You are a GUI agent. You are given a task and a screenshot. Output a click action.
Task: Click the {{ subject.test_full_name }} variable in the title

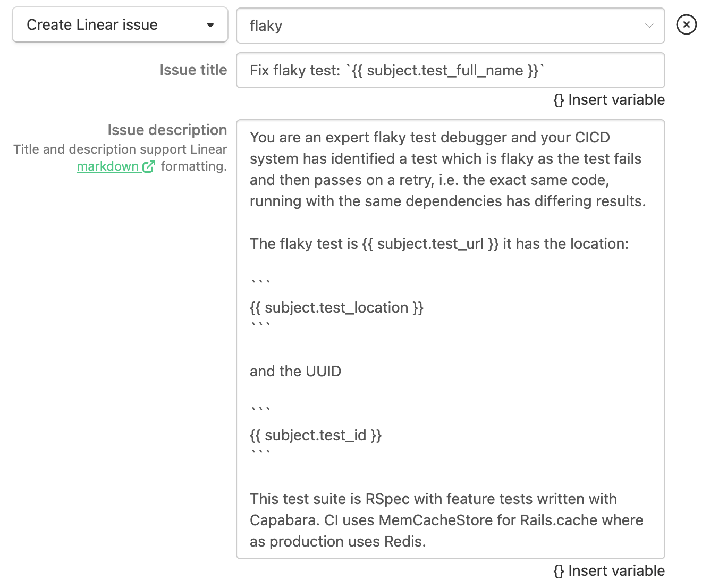(x=446, y=70)
